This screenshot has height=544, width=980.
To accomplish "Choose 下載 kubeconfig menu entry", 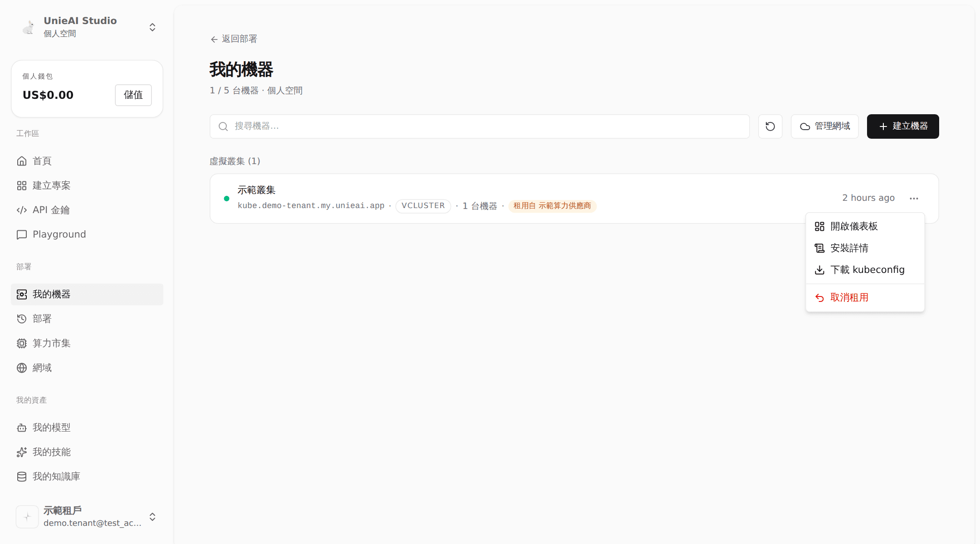I will point(865,270).
